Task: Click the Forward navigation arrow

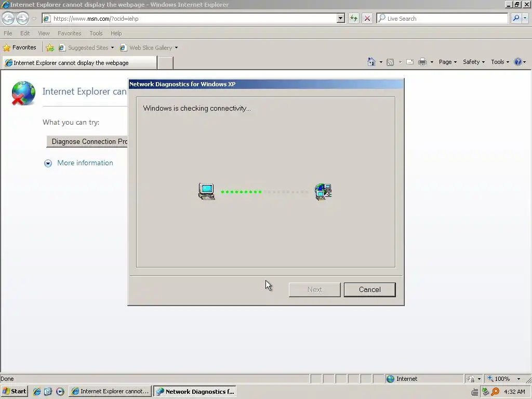Action: 22,18
